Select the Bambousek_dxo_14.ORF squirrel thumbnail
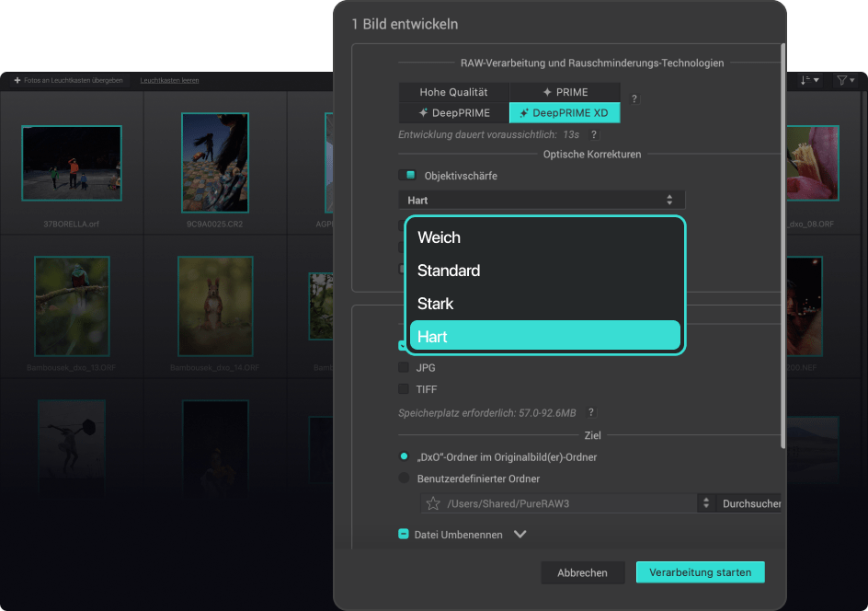 [x=215, y=305]
